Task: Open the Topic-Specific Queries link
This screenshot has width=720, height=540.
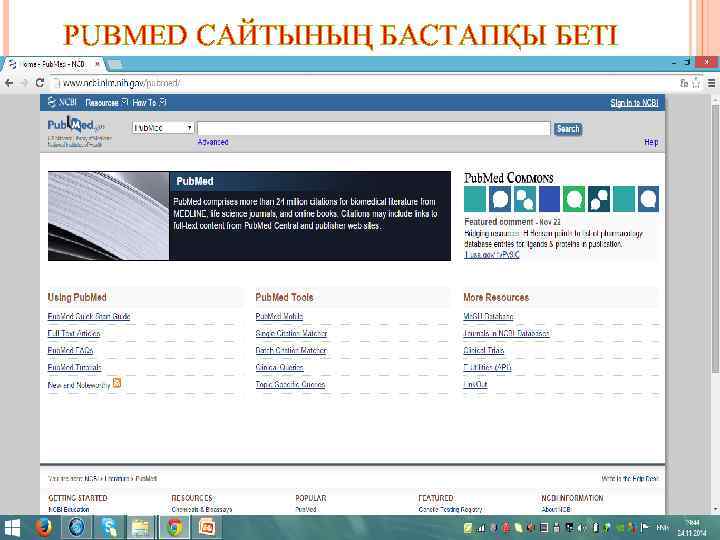Action: tap(290, 384)
